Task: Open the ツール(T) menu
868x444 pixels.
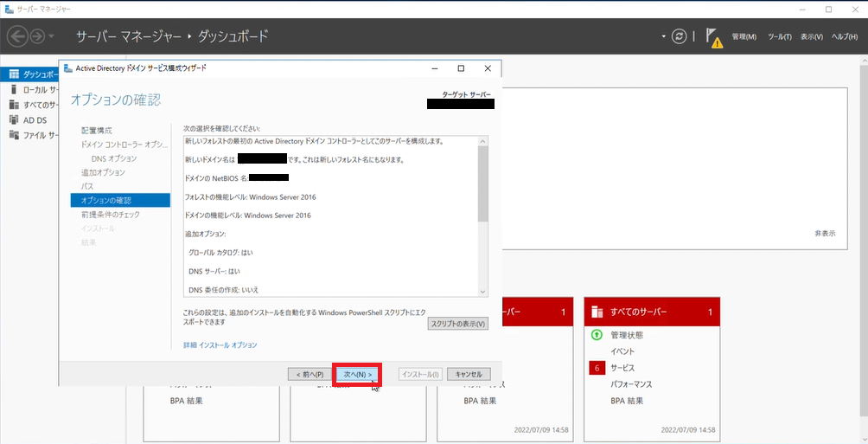Action: coord(780,36)
